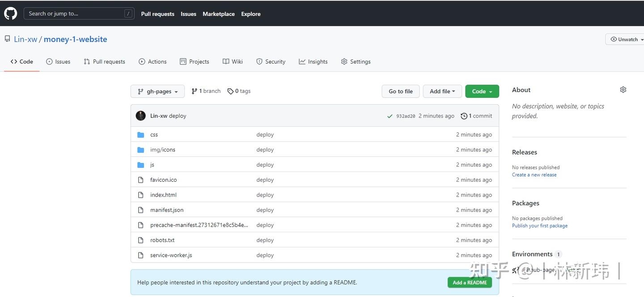Switch to the Code tab
The image size is (644, 297).
point(22,62)
